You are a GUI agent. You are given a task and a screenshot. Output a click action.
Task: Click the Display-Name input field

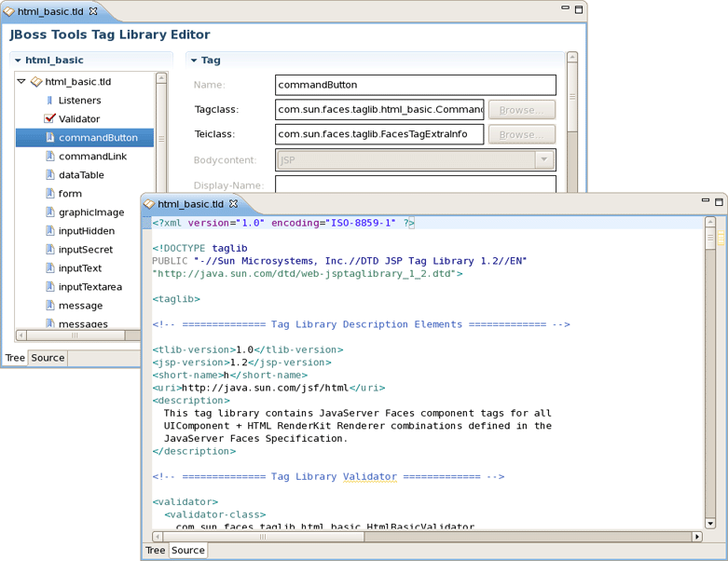click(415, 185)
